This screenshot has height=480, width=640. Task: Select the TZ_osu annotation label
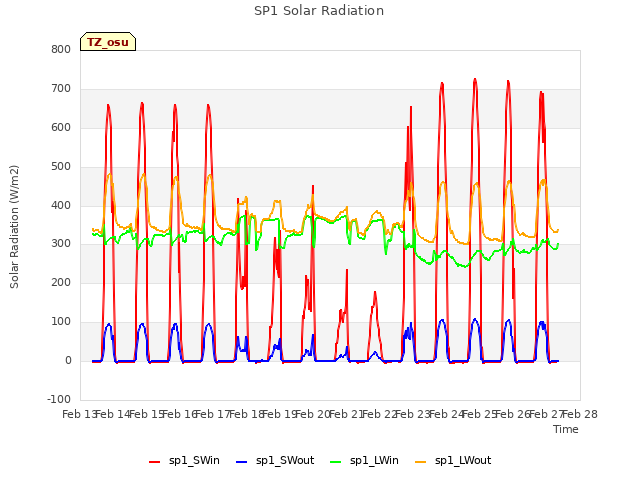(x=108, y=42)
